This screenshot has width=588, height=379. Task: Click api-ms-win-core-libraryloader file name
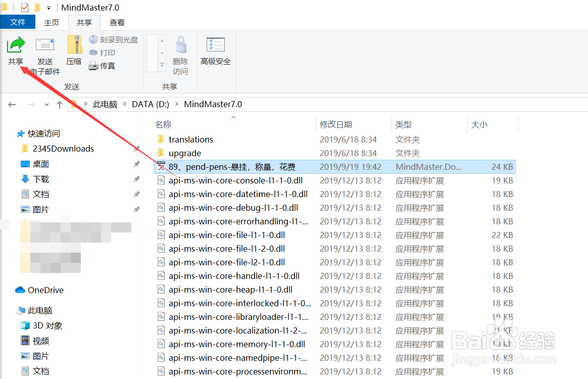[238, 317]
